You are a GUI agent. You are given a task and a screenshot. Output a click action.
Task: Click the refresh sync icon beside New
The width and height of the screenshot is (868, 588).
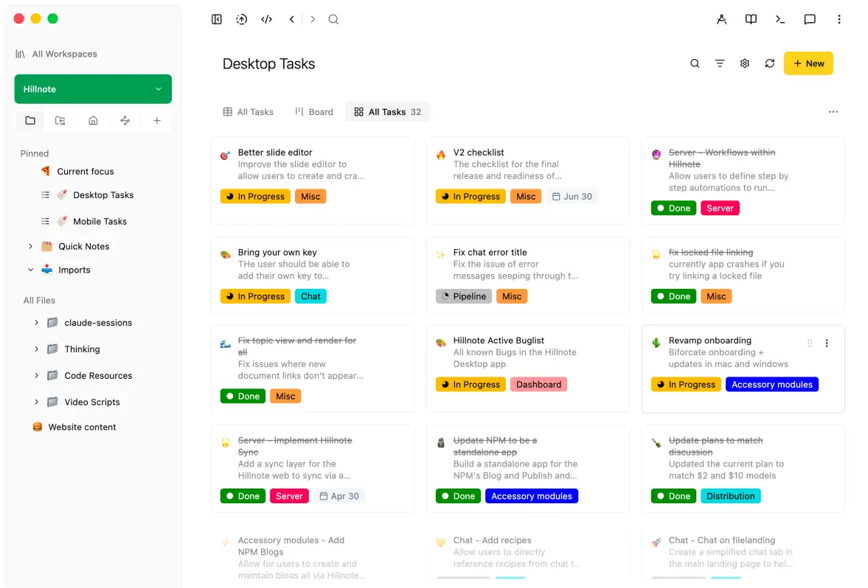coord(769,63)
